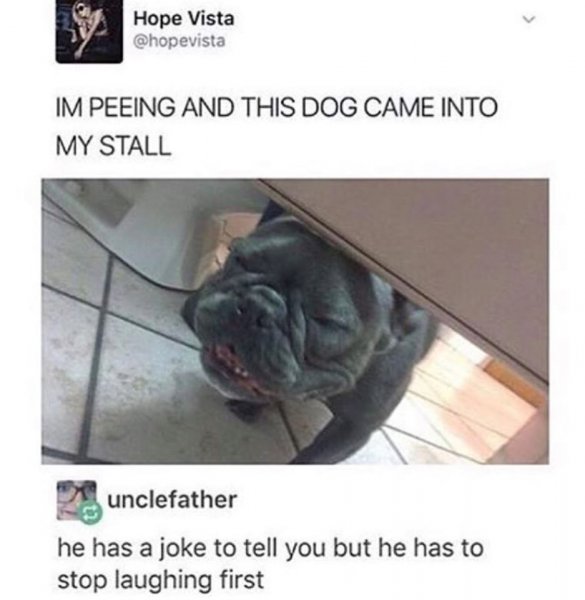
Task: Open the Hope Vista display name link
Action: click(x=184, y=18)
